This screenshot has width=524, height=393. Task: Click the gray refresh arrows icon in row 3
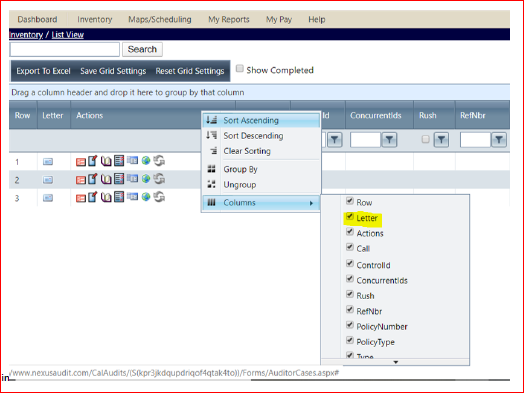[159, 197]
